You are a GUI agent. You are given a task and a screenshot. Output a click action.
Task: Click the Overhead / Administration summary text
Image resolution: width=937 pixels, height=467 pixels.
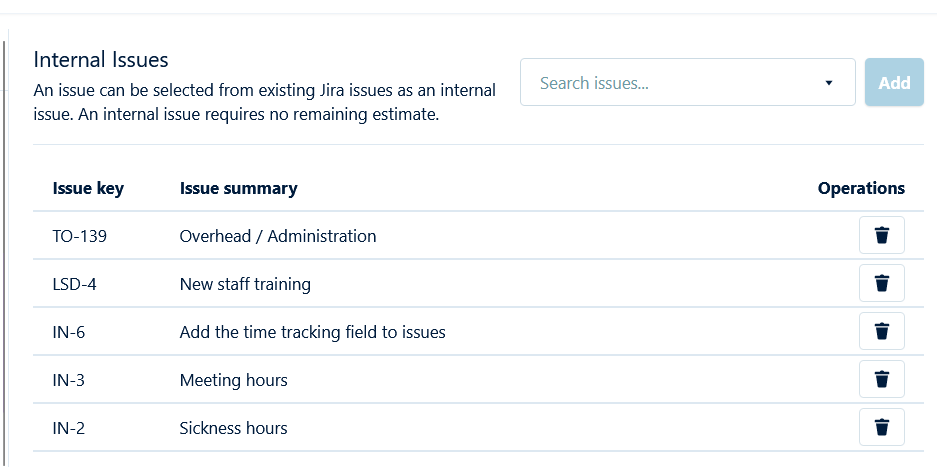pos(278,237)
